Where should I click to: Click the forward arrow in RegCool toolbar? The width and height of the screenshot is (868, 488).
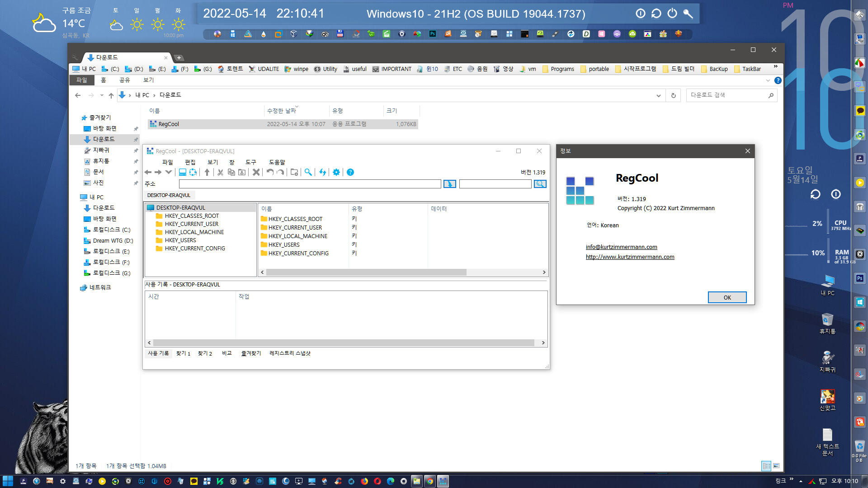pos(158,172)
